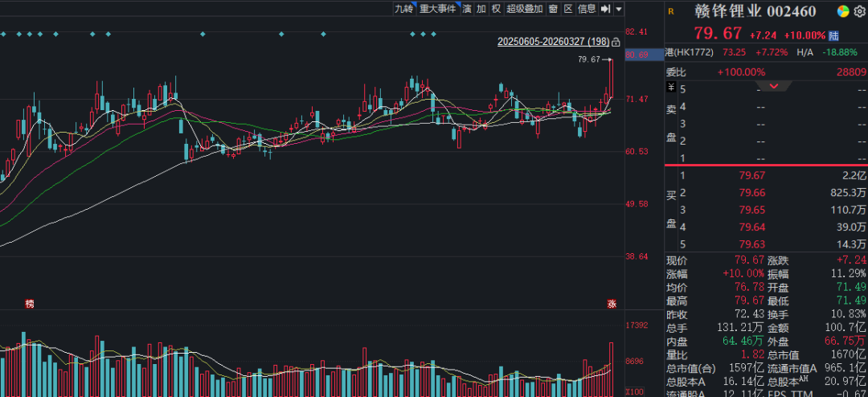Open the toolbar dropdown arrow after 信息

(x=618, y=9)
